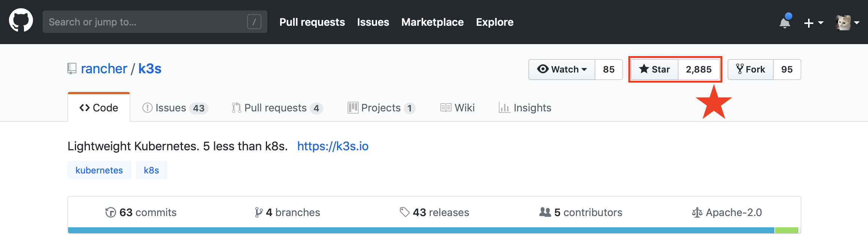Viewport: 868px width, 240px height.
Task: Open the user avatar menu
Action: tap(847, 22)
